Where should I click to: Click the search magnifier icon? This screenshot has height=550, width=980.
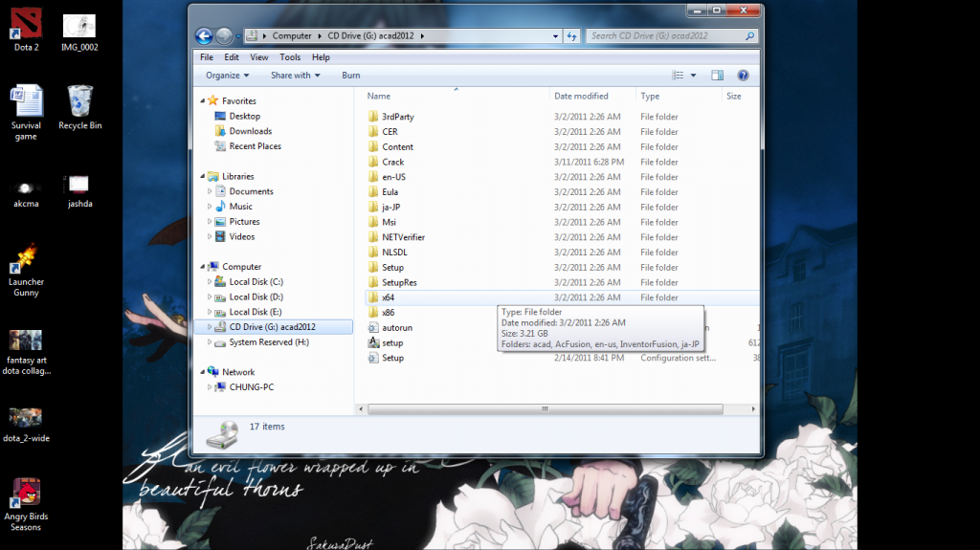click(x=749, y=36)
